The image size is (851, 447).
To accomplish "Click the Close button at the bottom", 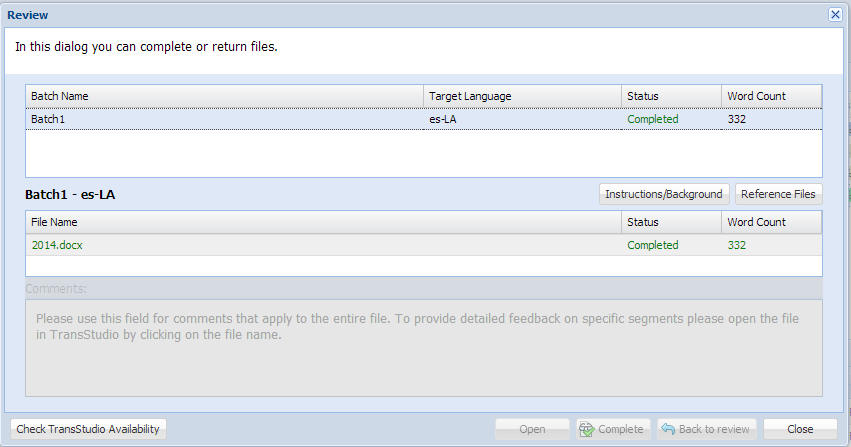I will (x=800, y=429).
